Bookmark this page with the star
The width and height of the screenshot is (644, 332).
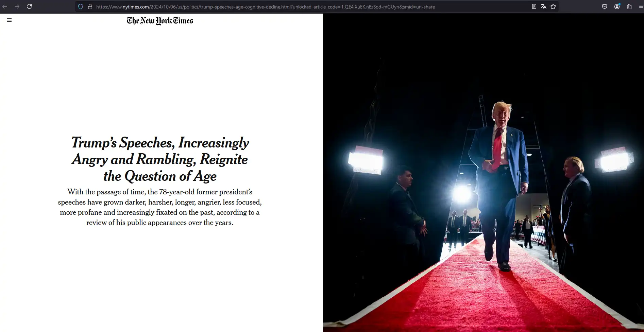tap(553, 6)
